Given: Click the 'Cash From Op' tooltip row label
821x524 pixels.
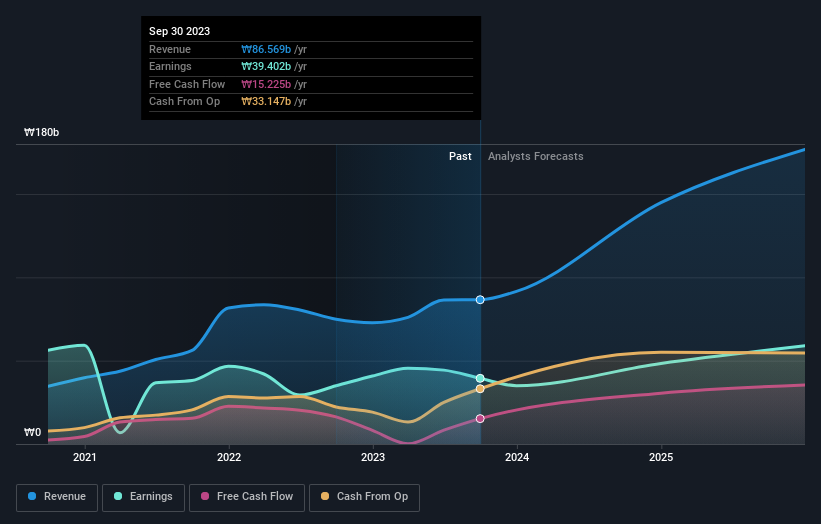Looking at the screenshot, I should [x=184, y=102].
